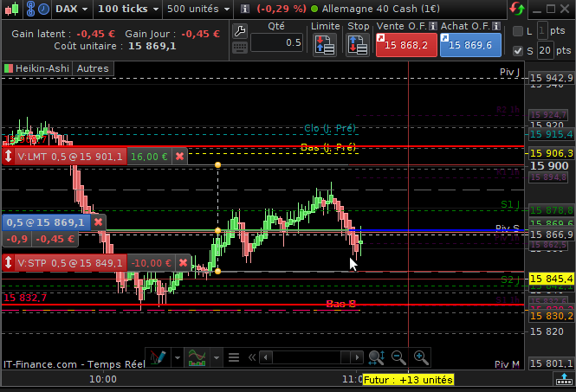Click the S 20 pts input field

pos(545,50)
